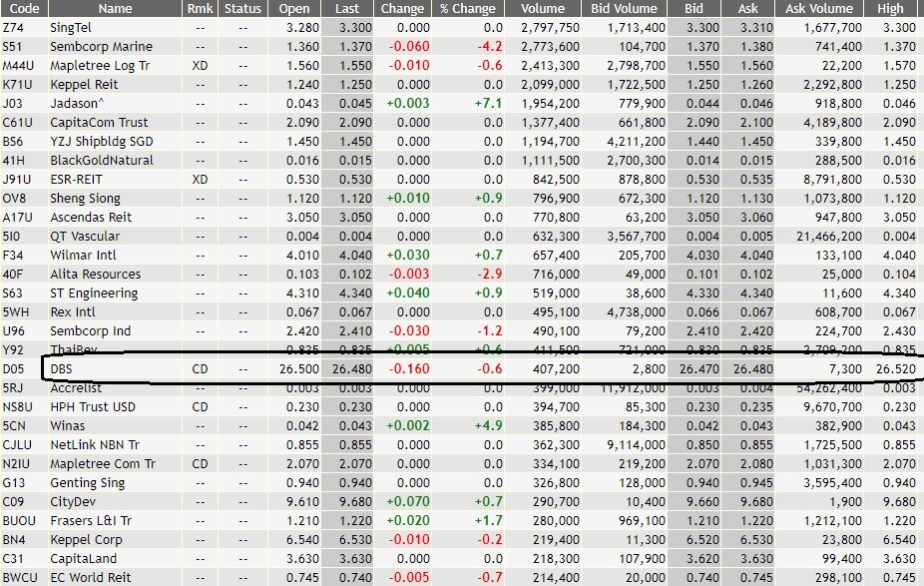
Task: Click Sembcorp Marine change -0.060
Action: (x=409, y=47)
